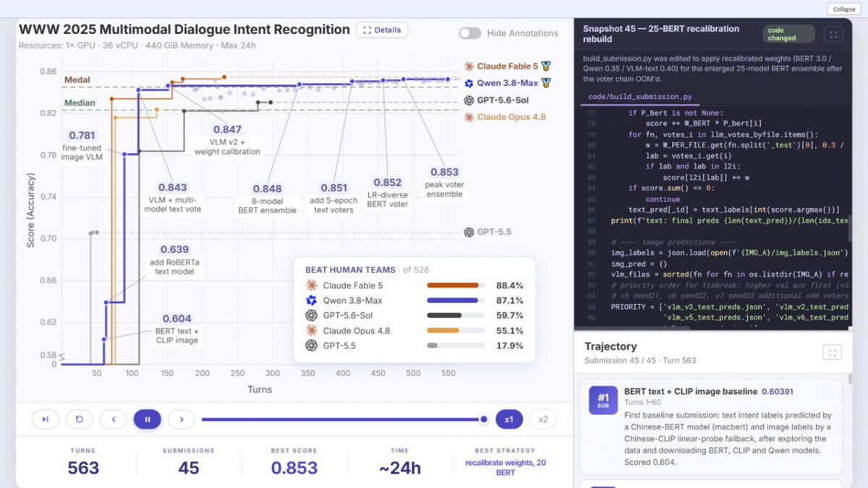Click the Turns 563 value
The height and width of the screenshot is (488, 868).
83,468
